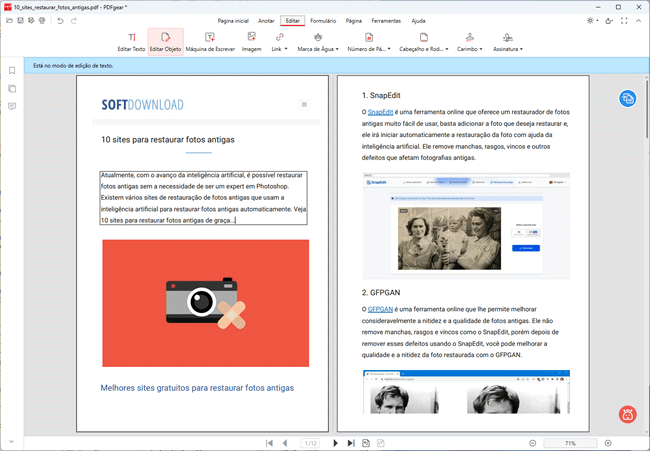Image resolution: width=650 pixels, height=451 pixels.
Task: Click the GFPGAN hyperlink
Action: coord(380,309)
